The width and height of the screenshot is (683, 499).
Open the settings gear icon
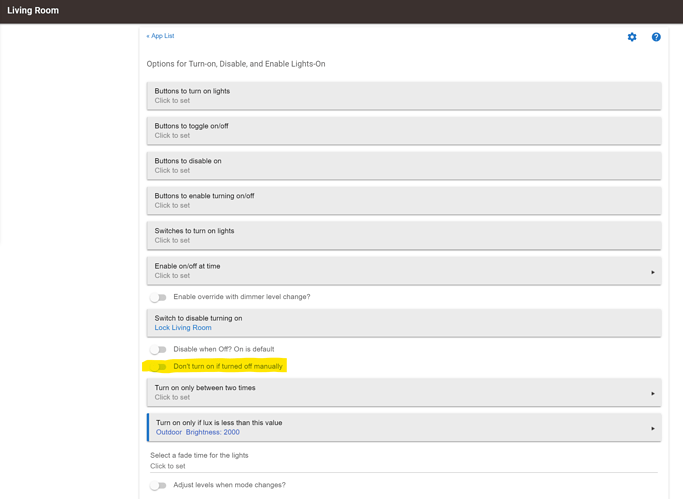[632, 37]
